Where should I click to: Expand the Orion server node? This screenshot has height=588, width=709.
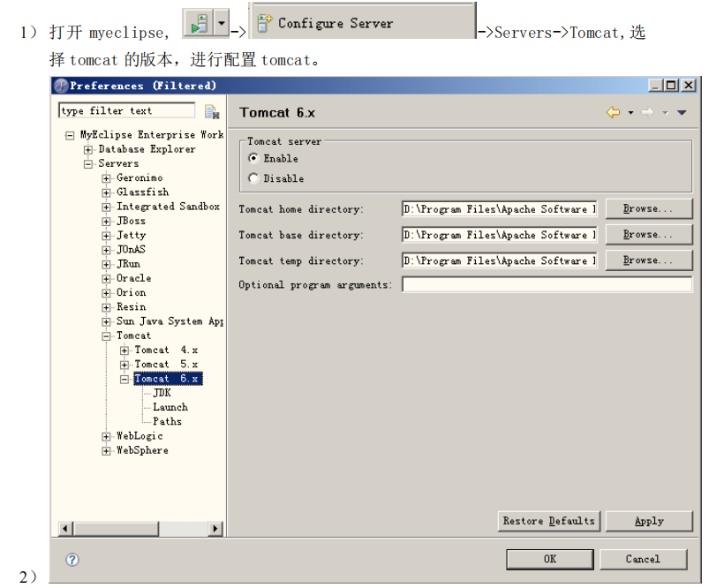[106, 293]
